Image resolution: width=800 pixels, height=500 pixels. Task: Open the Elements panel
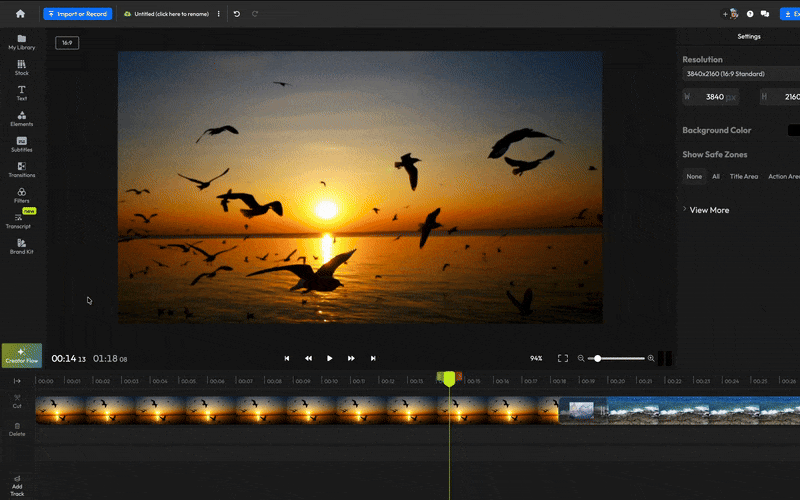21,119
